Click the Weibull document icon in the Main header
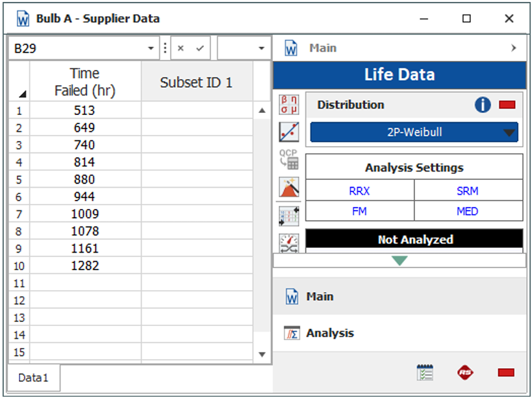 pyautogui.click(x=291, y=48)
